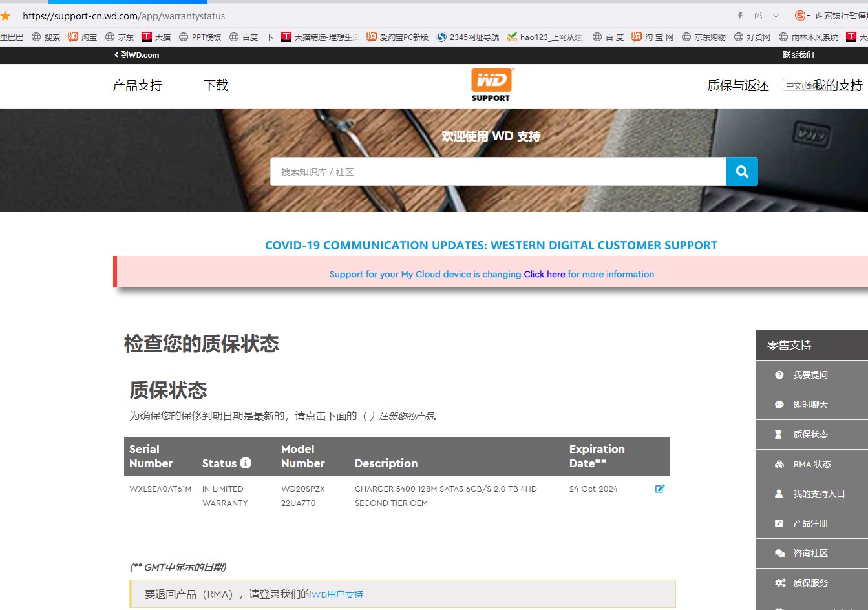Click the blue magnifier search button

pos(742,171)
